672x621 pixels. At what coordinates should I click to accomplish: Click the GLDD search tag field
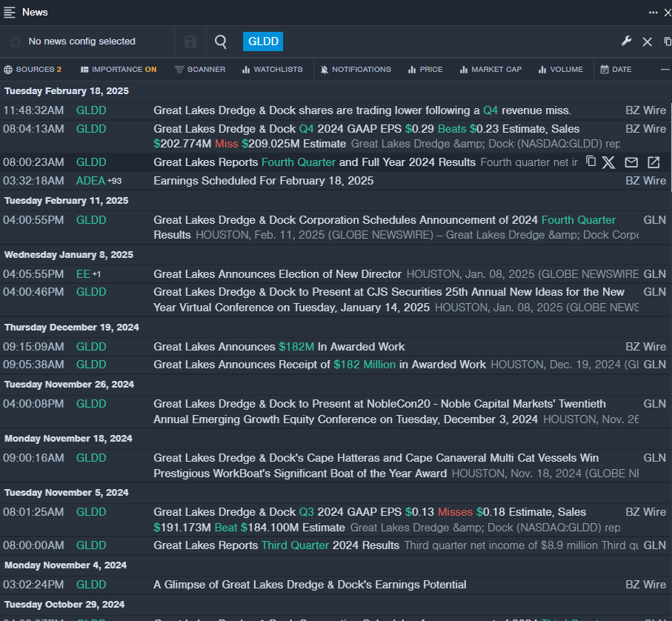pyautogui.click(x=263, y=41)
